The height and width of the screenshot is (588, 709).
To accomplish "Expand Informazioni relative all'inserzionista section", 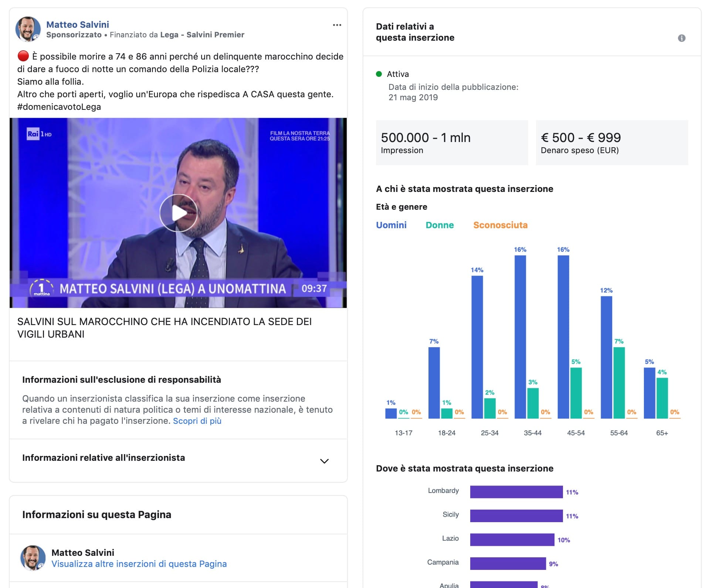I will click(x=324, y=461).
